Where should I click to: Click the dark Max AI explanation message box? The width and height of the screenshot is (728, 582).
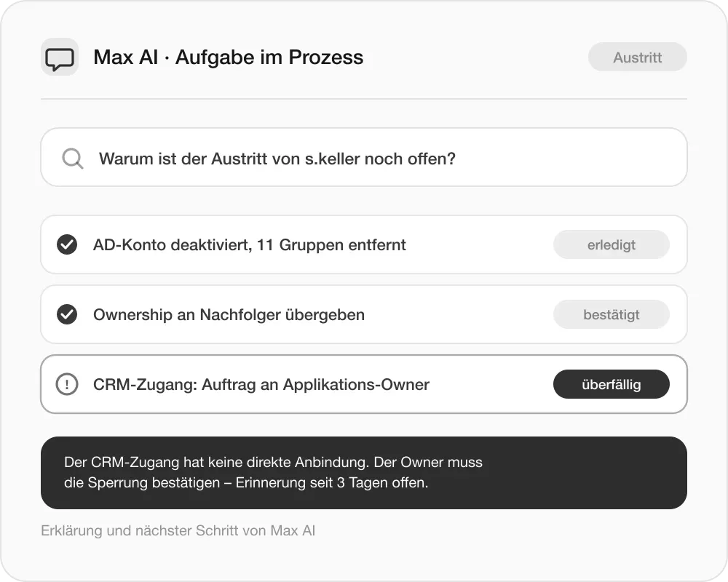(x=364, y=473)
